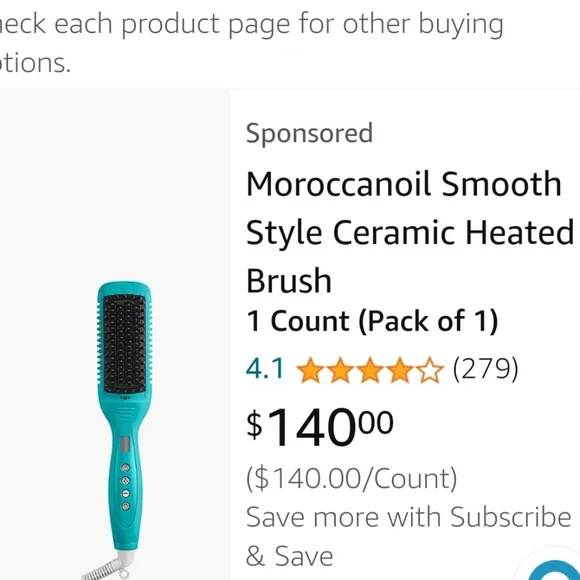Click the ($140.00/Count) unit price
The image size is (580, 580).
click(351, 479)
